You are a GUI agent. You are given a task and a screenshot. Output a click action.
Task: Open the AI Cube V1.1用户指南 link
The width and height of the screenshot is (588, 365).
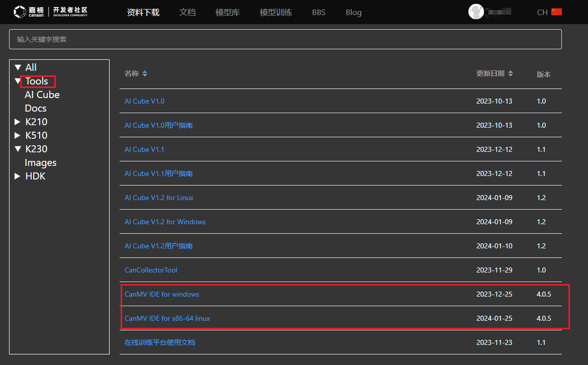tap(159, 173)
